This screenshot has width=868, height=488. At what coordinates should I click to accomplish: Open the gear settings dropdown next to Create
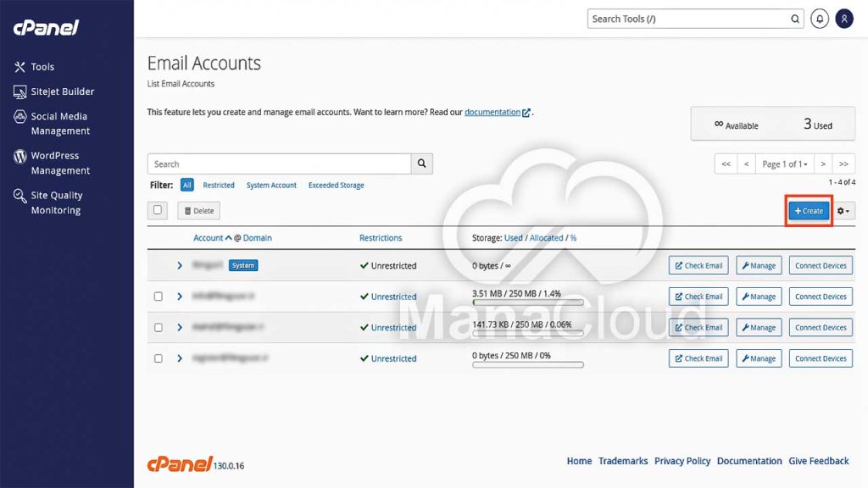843,211
